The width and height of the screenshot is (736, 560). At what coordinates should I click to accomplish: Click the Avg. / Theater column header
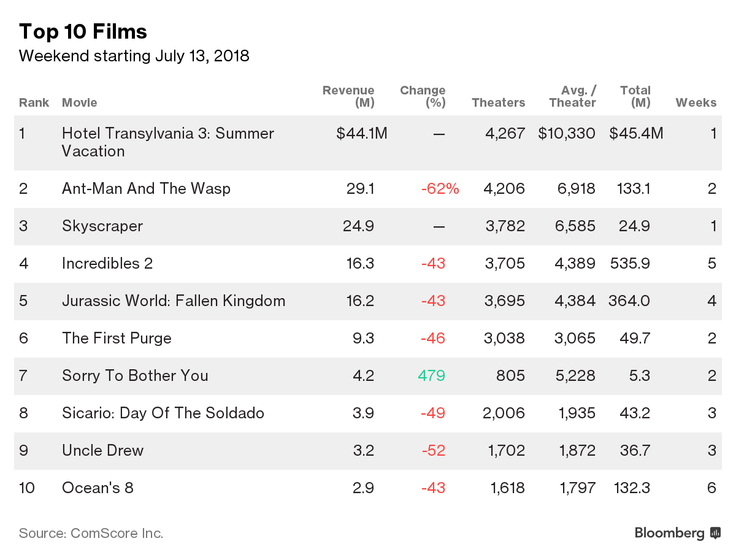tap(572, 96)
